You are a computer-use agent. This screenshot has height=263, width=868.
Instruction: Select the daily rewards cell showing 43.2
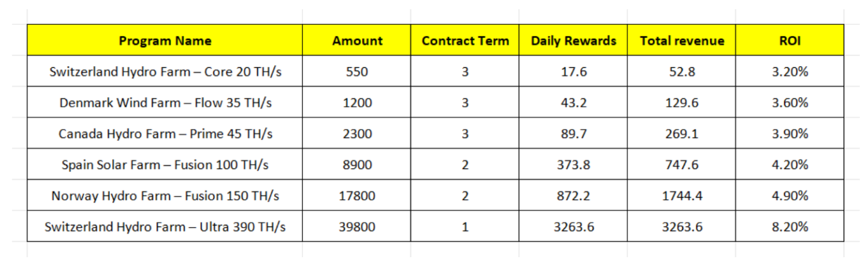pos(573,103)
